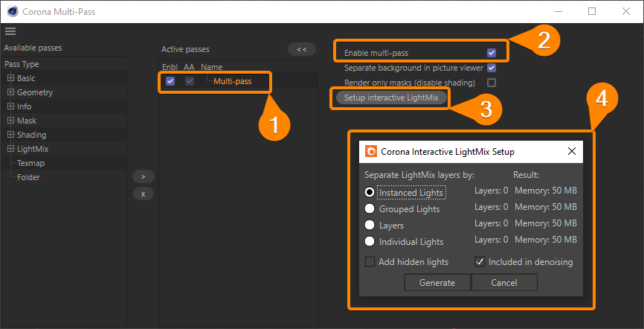
Task: Click Setup interactive LightMix button
Action: coord(391,98)
